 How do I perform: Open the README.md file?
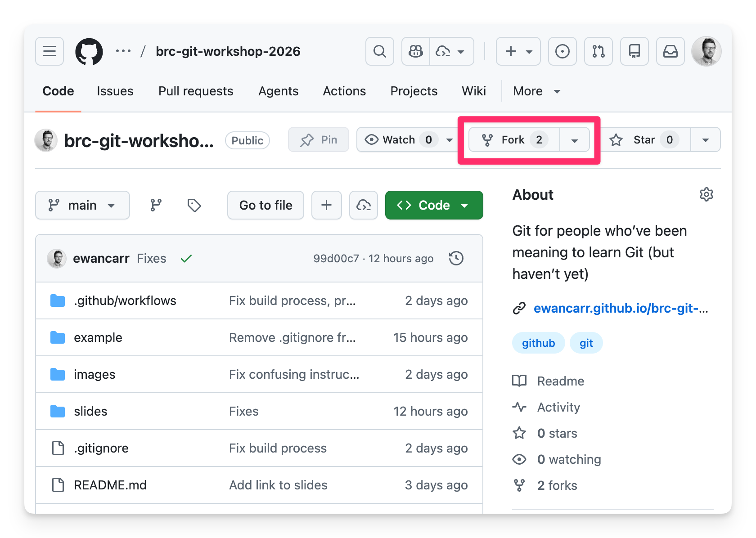coord(110,485)
